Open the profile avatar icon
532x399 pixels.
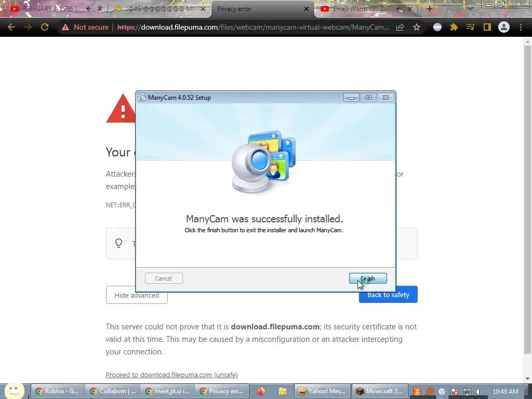tap(504, 27)
